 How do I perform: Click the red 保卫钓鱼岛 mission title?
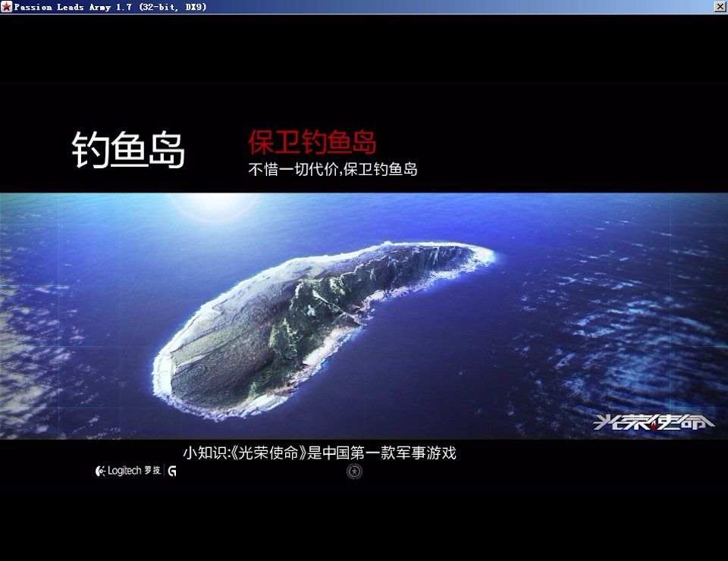point(312,142)
